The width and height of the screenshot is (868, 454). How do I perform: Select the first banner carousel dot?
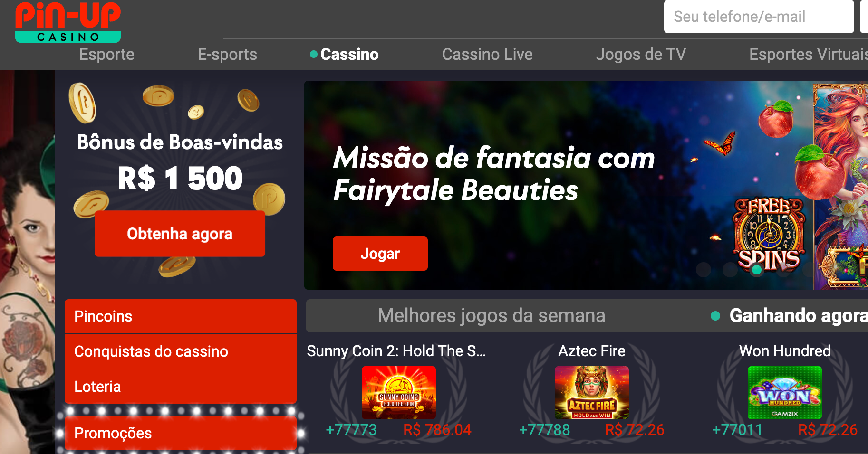click(704, 270)
